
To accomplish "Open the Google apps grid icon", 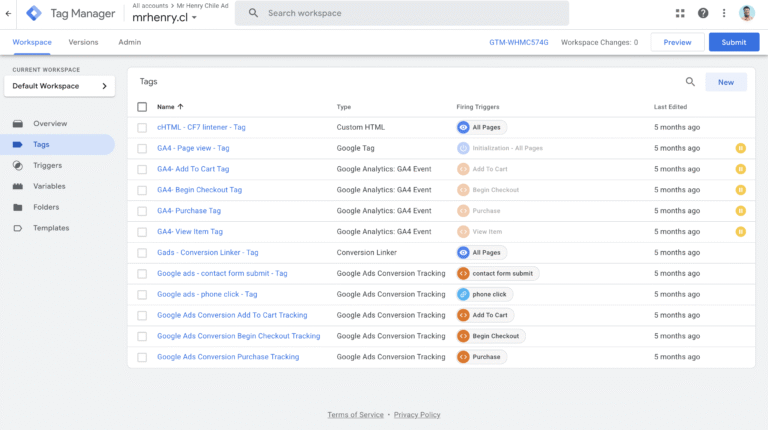I will [x=680, y=13].
